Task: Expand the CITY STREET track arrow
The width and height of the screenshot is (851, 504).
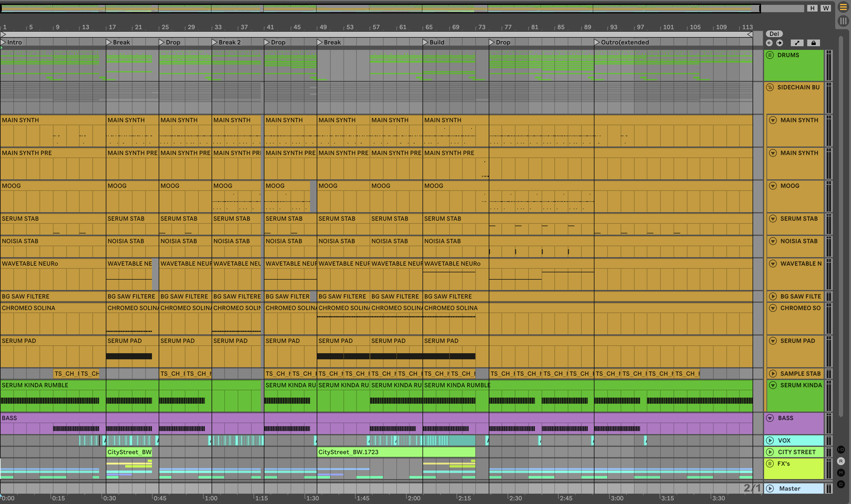Action: (x=770, y=452)
